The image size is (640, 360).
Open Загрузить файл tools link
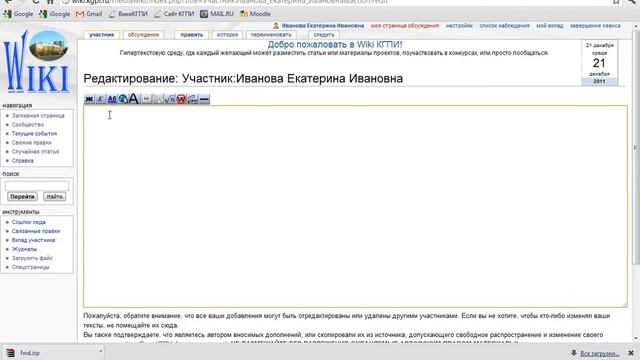(32, 258)
